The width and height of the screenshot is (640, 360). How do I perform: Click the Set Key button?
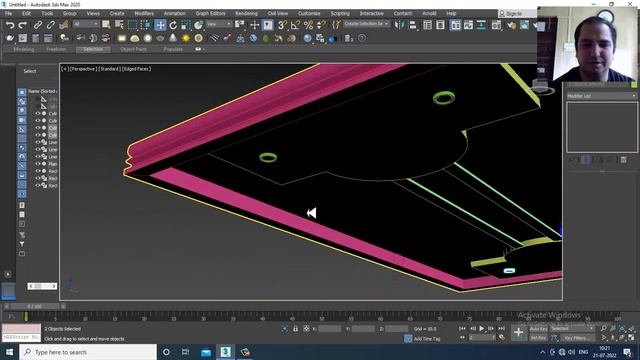click(538, 338)
